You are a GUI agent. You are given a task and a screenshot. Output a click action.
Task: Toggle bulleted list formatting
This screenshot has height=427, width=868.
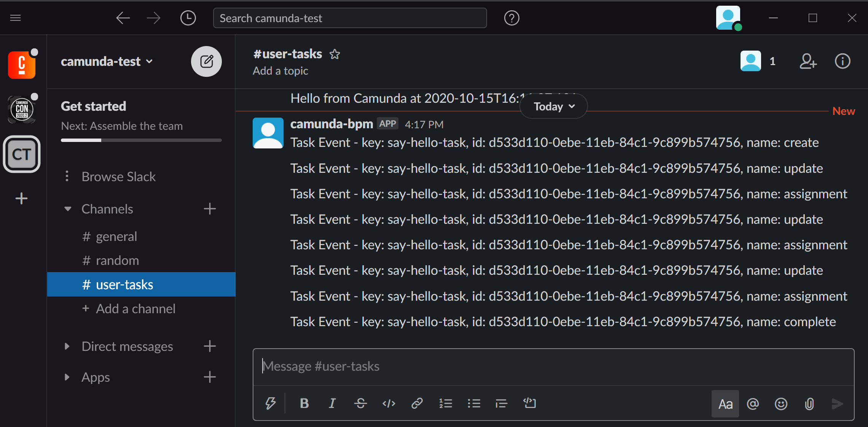tap(474, 403)
